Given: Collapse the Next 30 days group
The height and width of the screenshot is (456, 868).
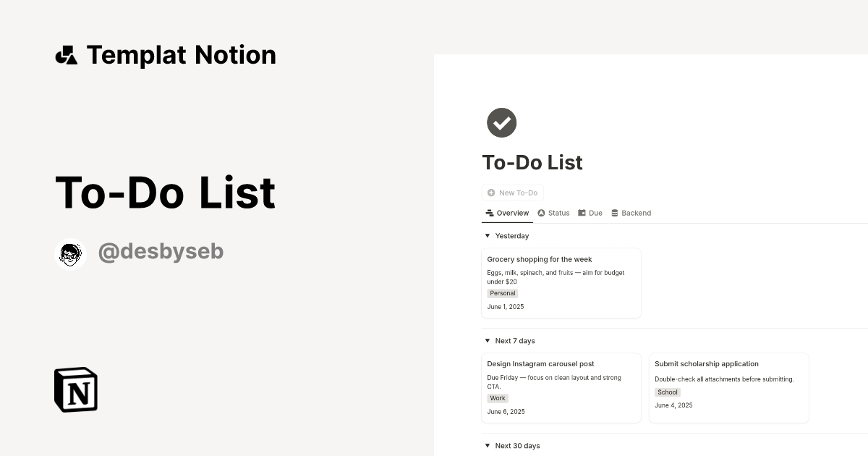Looking at the screenshot, I should point(487,445).
